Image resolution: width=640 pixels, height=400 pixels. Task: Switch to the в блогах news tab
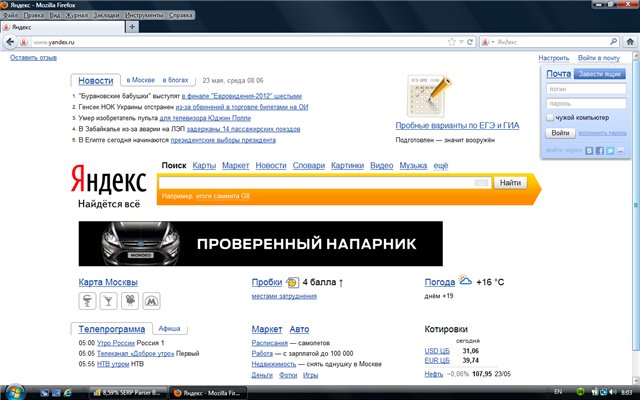pyautogui.click(x=176, y=80)
